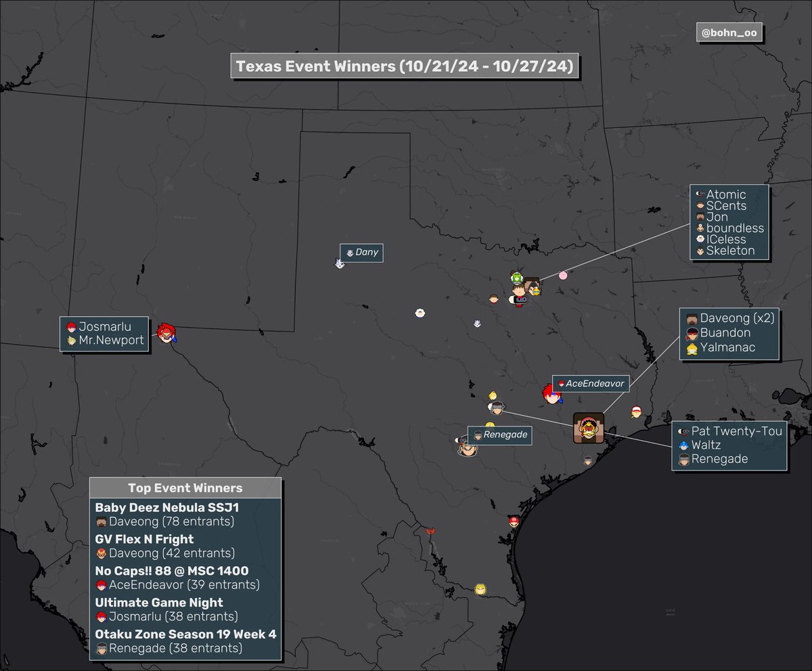
Task: Click the red Mario cap icon on the coast
Action: (514, 522)
